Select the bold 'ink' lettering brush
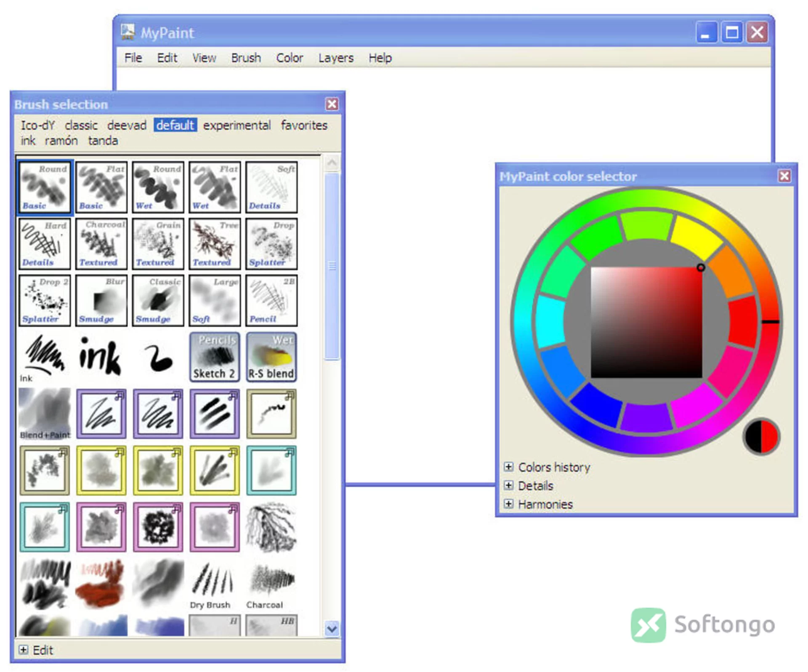This screenshot has height=672, width=808. click(x=100, y=357)
